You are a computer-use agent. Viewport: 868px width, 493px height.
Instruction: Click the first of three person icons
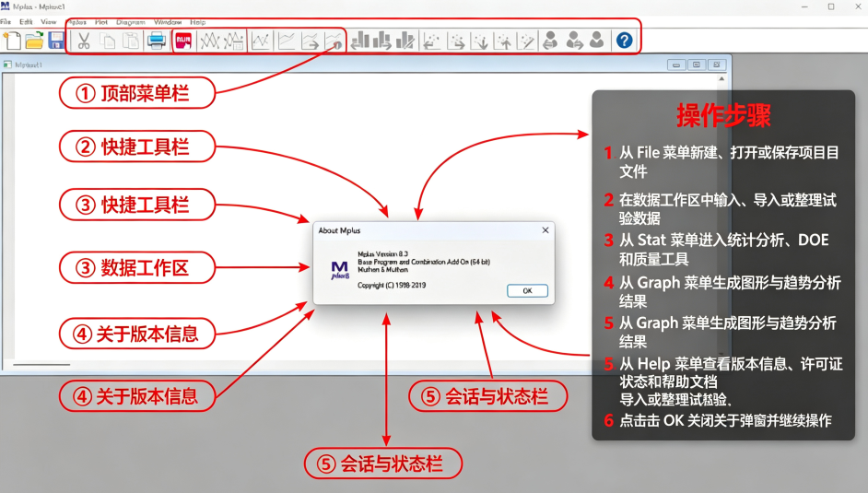(550, 40)
